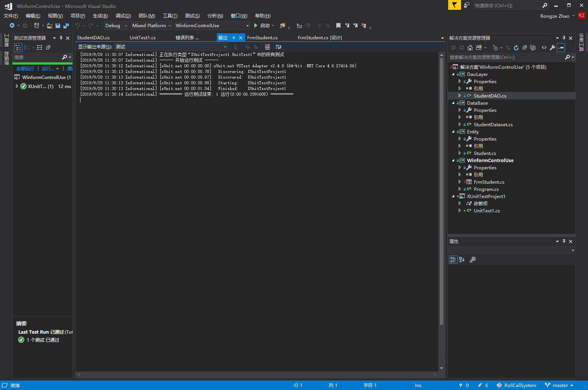Select StudentDataset.cs in Solution Explorer
This screenshot has height=390, width=588.
[x=493, y=125]
